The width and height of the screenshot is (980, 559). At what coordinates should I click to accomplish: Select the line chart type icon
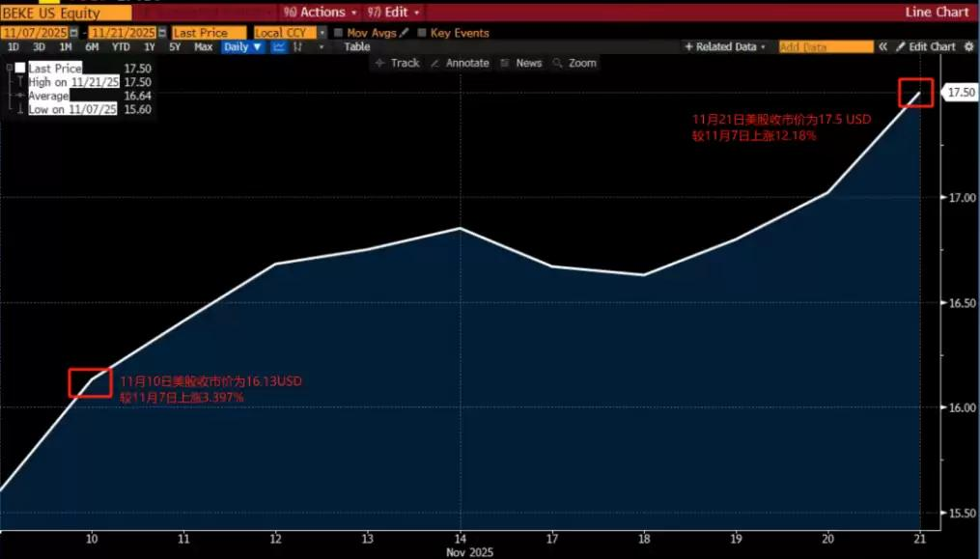click(x=278, y=47)
